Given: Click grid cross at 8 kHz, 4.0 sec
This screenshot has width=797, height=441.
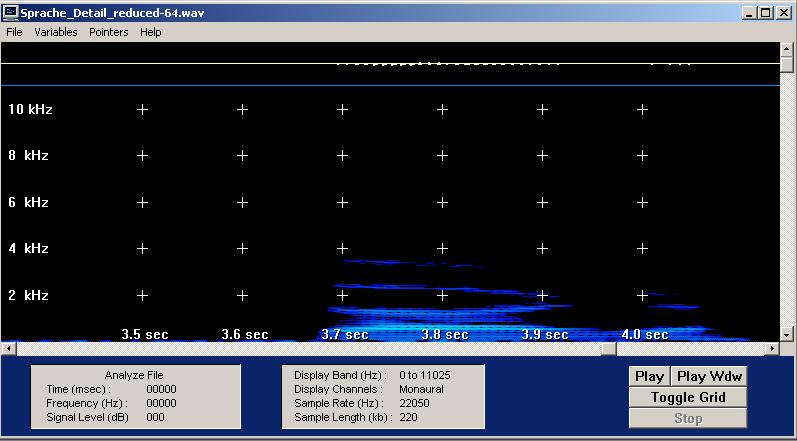Looking at the screenshot, I should click(x=642, y=155).
